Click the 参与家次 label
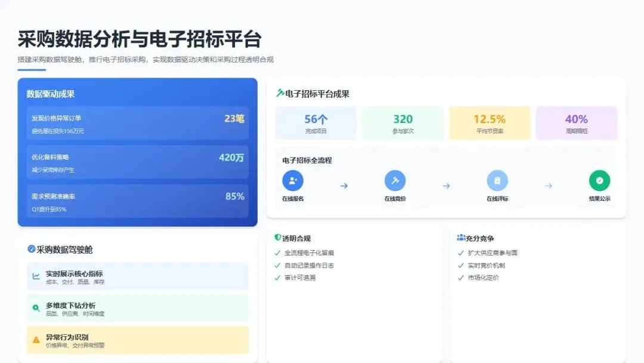Image resolution: width=644 pixels, height=363 pixels. coord(403,131)
